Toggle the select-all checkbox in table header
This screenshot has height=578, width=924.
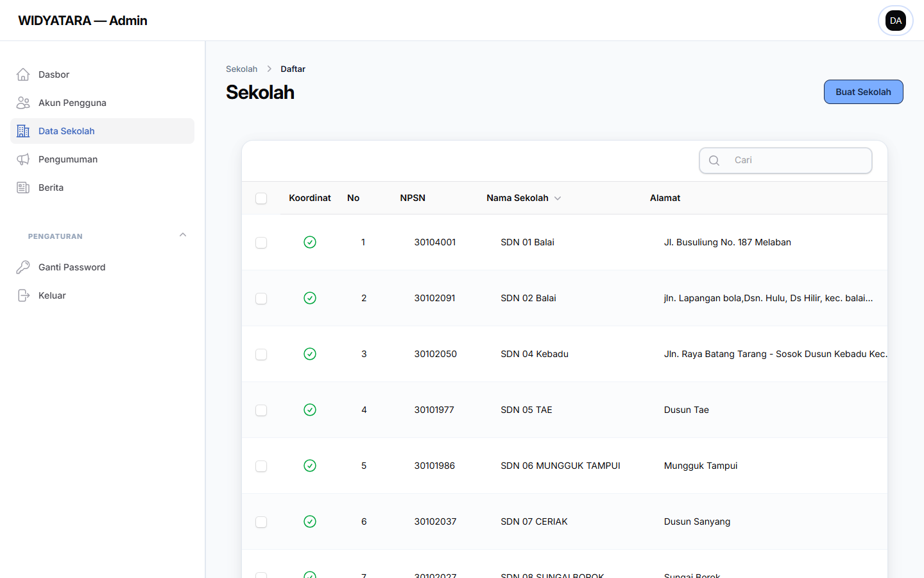point(261,198)
